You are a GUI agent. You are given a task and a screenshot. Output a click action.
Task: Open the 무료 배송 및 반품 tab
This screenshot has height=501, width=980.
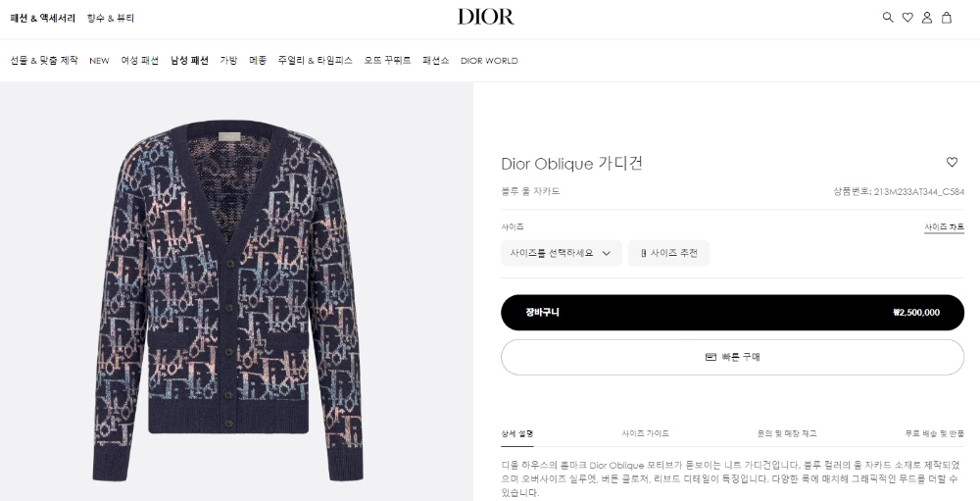coord(934,433)
